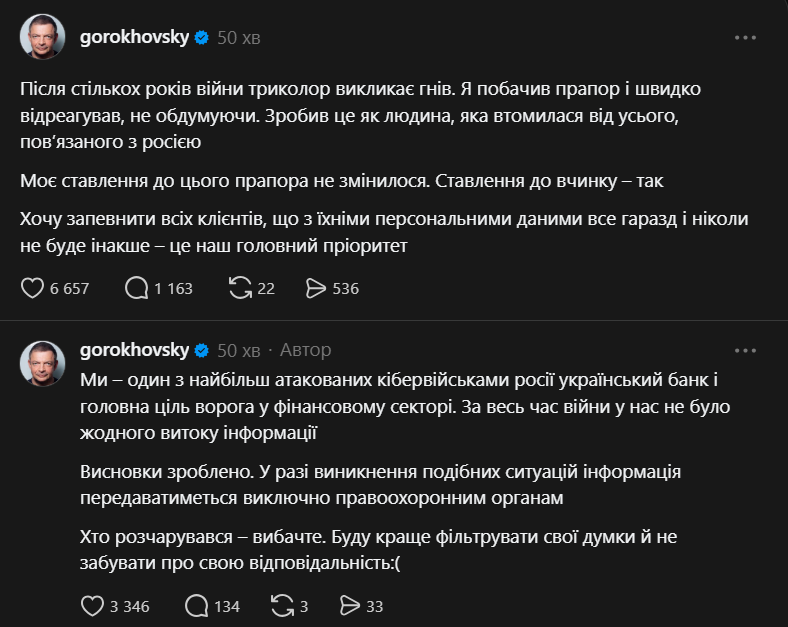This screenshot has width=788, height=627.
Task: Click the verified badge on reply post
Action: (200, 351)
